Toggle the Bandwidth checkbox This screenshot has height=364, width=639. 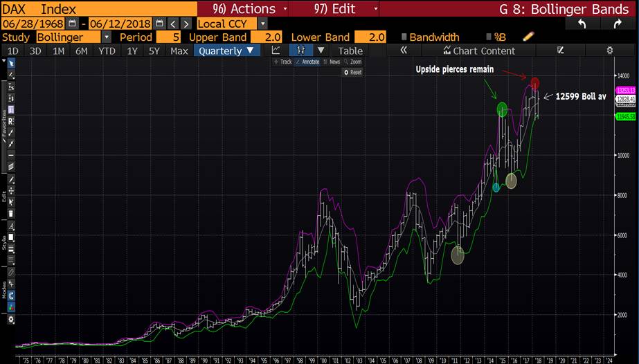(x=404, y=37)
